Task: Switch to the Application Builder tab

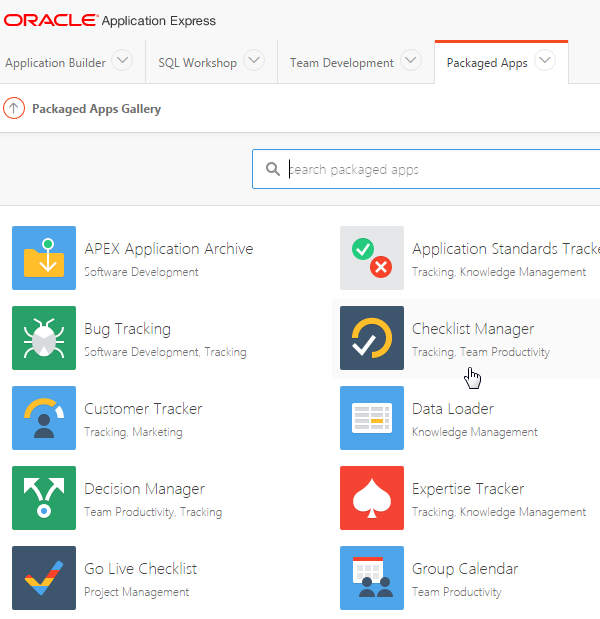Action: (x=55, y=63)
